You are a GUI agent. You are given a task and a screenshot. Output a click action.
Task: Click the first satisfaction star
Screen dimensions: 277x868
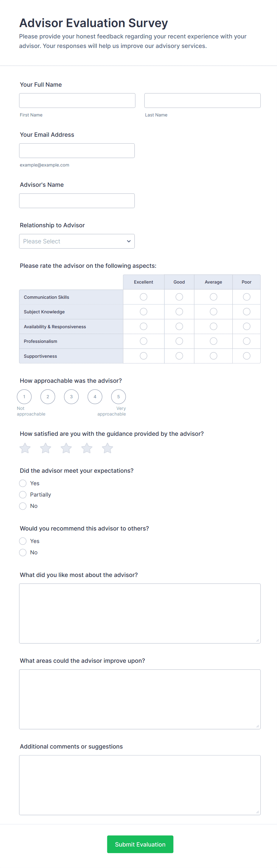(x=25, y=448)
